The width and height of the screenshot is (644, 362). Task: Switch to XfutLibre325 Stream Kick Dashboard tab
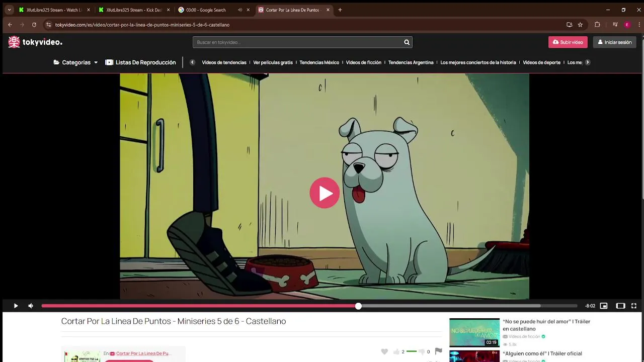tap(134, 10)
